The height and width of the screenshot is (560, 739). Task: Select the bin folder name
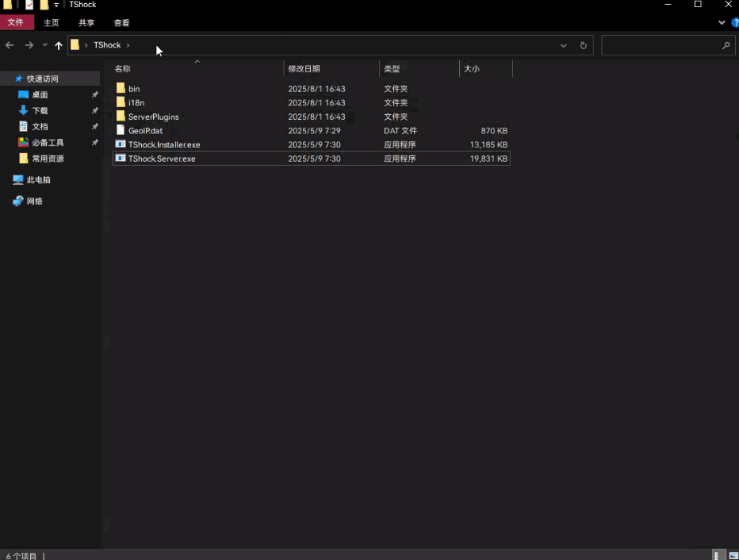tap(134, 89)
